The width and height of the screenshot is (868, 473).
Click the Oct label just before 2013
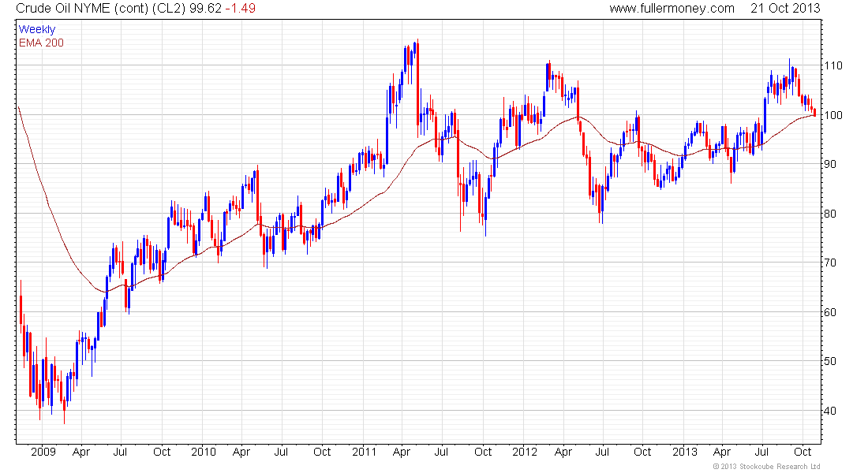pyautogui.click(x=642, y=452)
